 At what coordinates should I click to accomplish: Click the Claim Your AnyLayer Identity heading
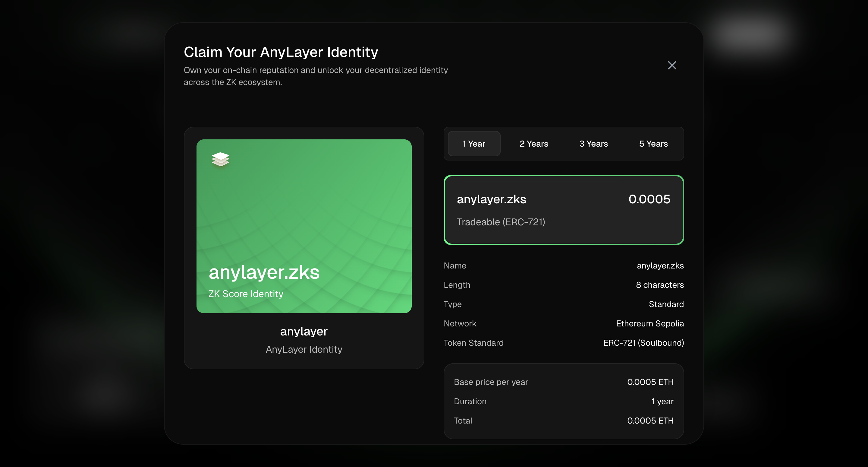(x=281, y=52)
